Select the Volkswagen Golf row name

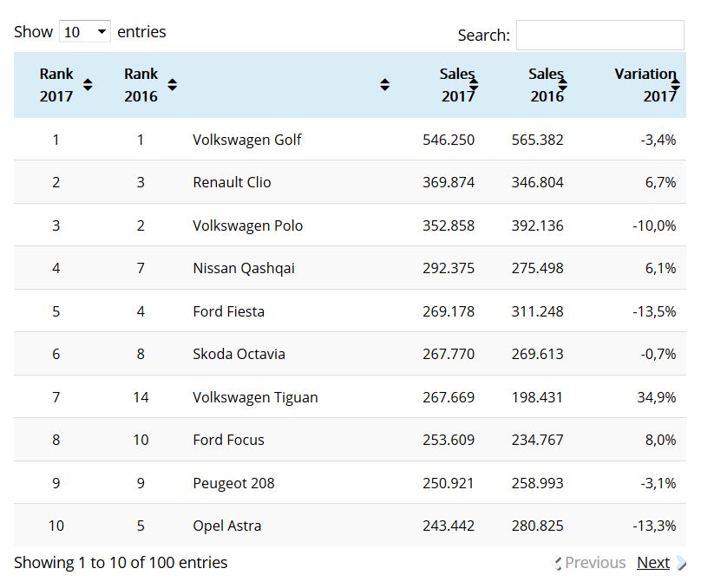246,140
